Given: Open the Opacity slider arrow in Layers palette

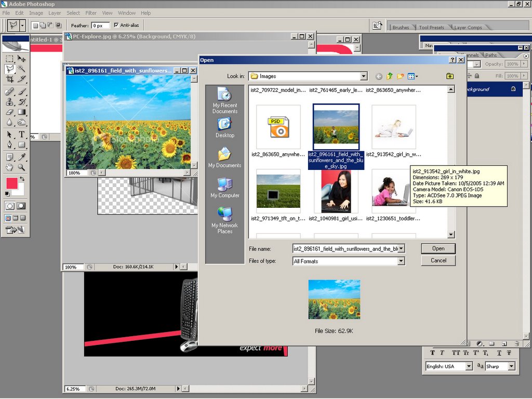Looking at the screenshot, I should (524, 64).
